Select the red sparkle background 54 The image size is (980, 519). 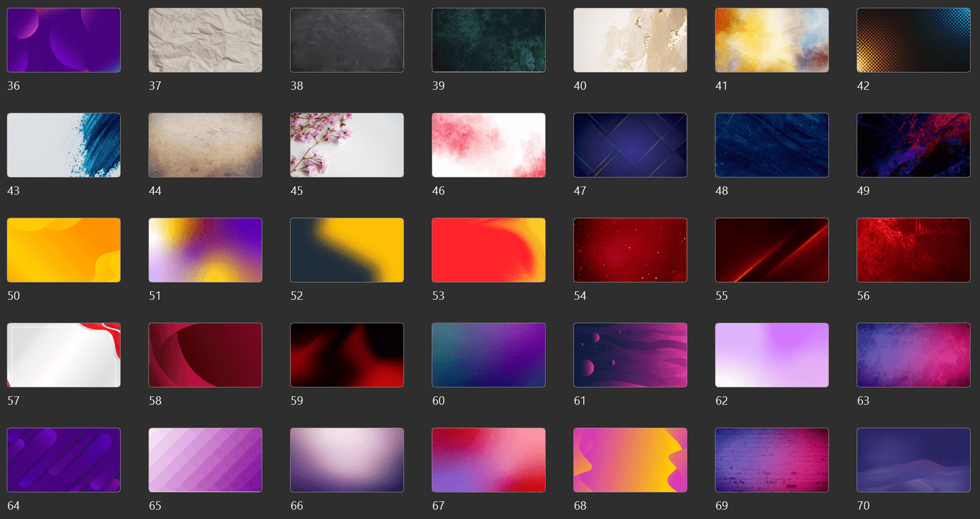[x=630, y=250]
